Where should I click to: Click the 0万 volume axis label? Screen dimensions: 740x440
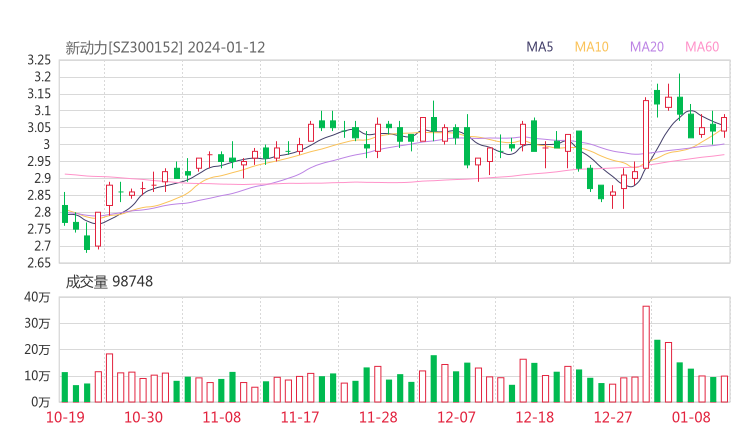(41, 402)
